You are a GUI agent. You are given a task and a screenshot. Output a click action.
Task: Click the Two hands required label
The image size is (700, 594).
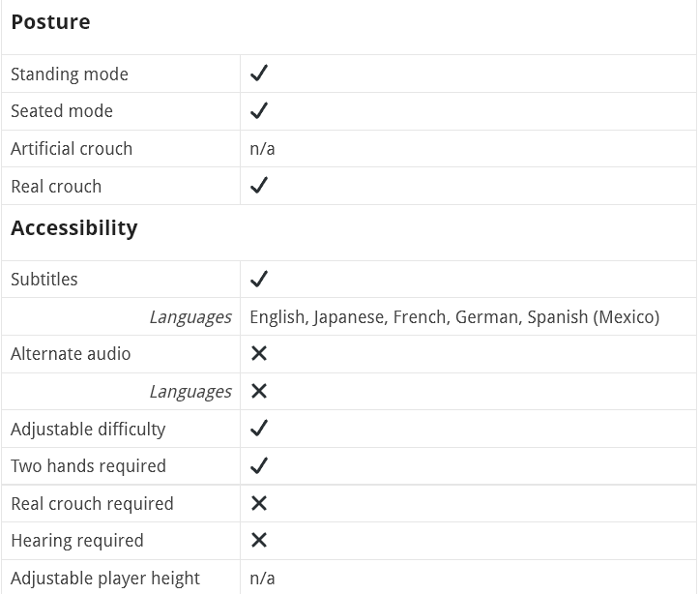[88, 466]
